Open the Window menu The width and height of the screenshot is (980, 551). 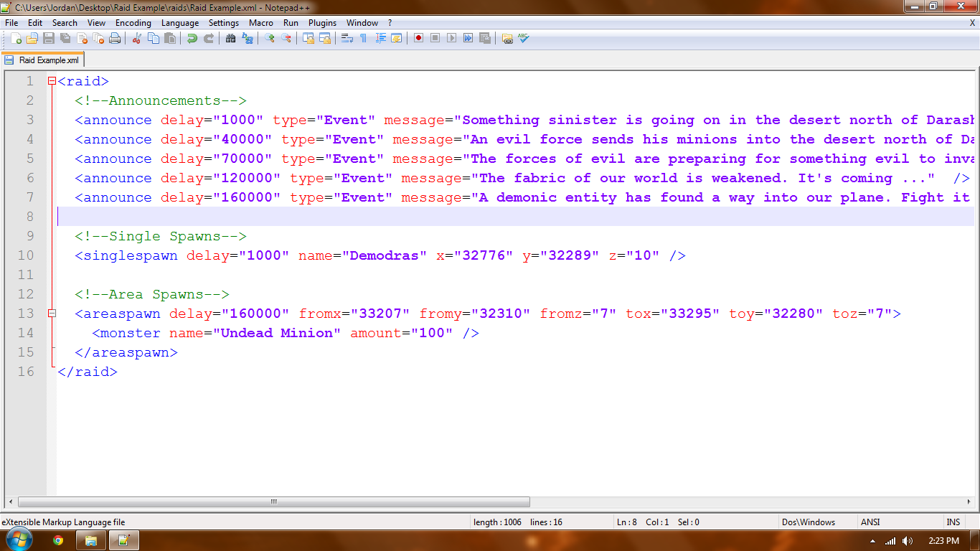click(x=362, y=23)
